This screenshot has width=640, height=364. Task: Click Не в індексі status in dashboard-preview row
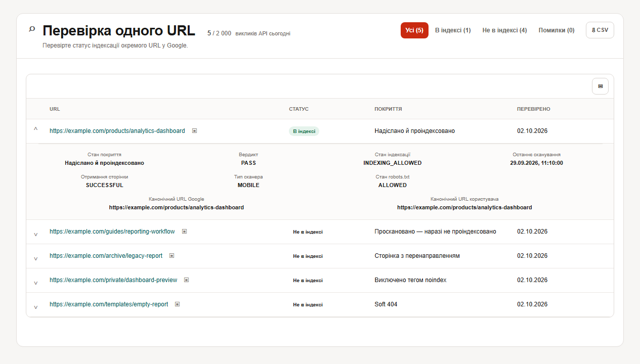[x=308, y=281]
